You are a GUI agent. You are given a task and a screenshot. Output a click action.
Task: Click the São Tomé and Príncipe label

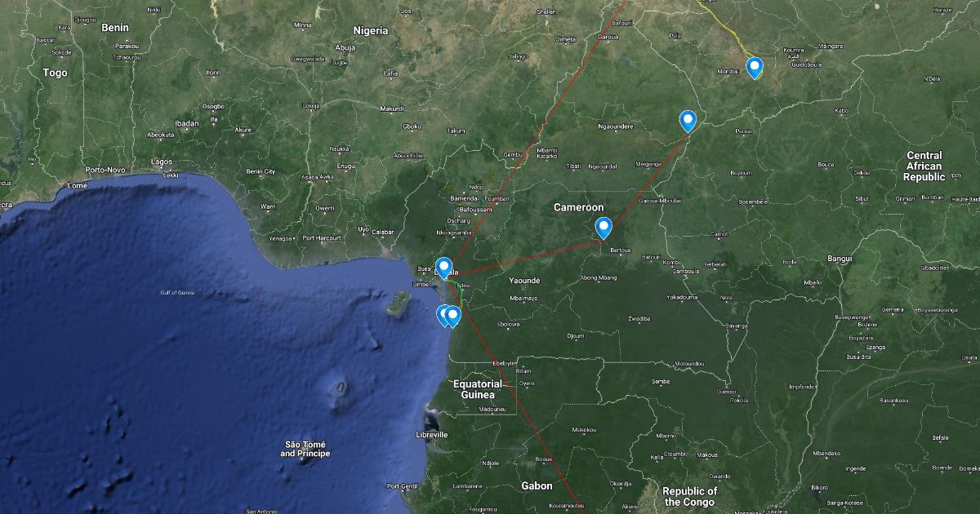coord(305,448)
